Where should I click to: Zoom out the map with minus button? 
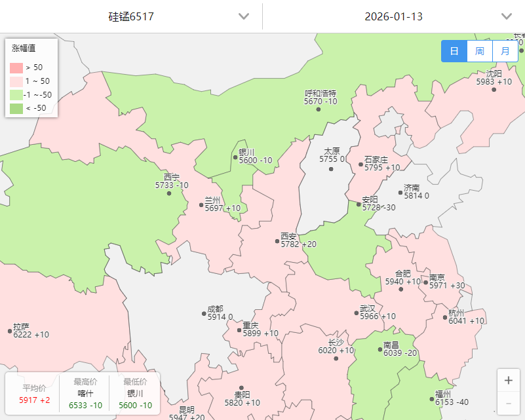click(508, 403)
